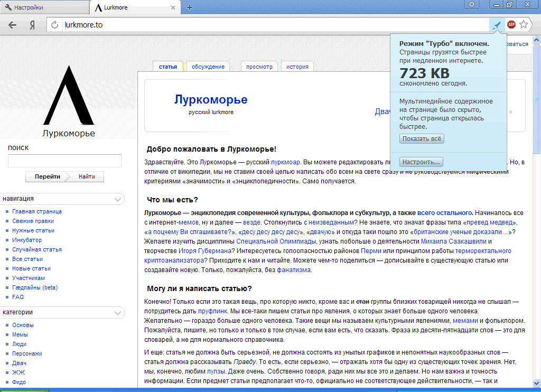The height and width of the screenshot is (392, 541).
Task: Open Yandex home via the Я button
Action: (x=32, y=25)
